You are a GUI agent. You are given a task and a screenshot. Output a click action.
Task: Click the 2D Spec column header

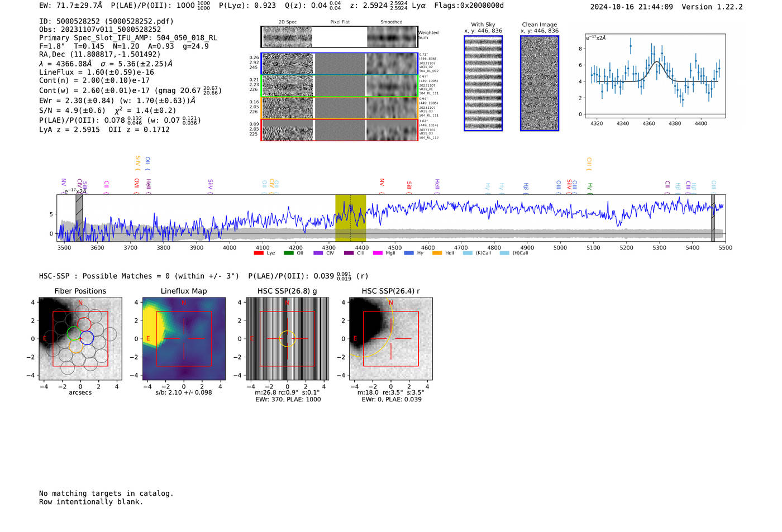[x=288, y=22]
